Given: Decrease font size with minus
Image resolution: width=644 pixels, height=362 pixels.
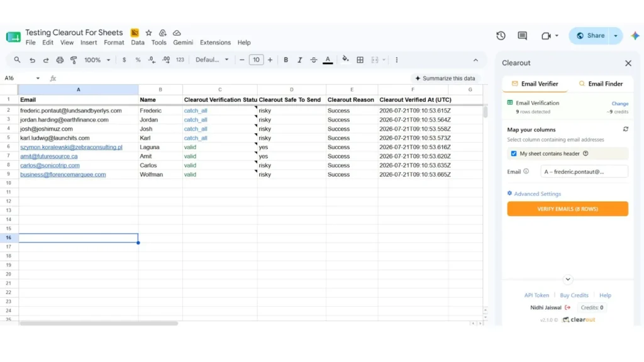Looking at the screenshot, I should [x=242, y=60].
